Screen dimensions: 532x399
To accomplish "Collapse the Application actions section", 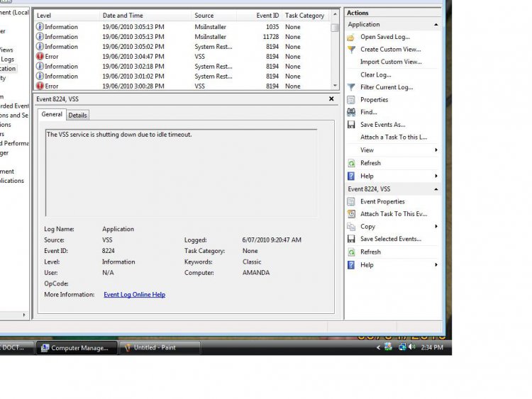I will pyautogui.click(x=436, y=25).
